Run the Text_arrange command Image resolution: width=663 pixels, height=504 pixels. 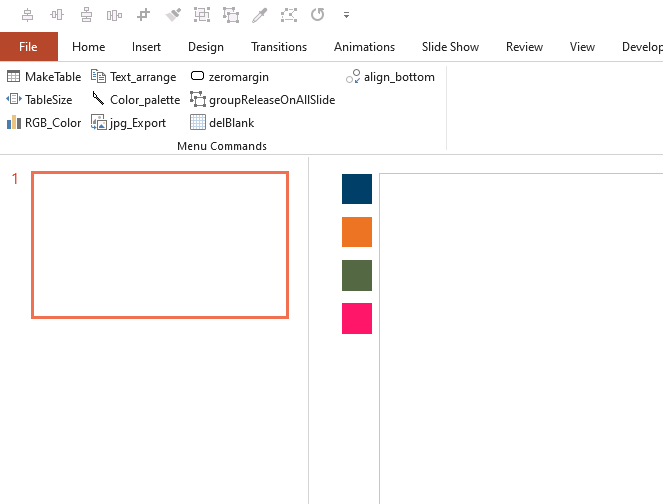pyautogui.click(x=134, y=77)
